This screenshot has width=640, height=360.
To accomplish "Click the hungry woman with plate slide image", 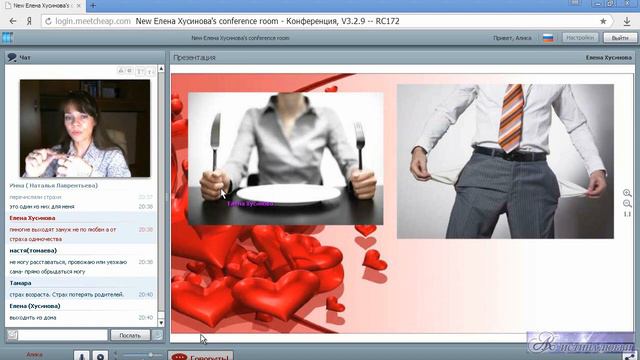I will tap(285, 158).
